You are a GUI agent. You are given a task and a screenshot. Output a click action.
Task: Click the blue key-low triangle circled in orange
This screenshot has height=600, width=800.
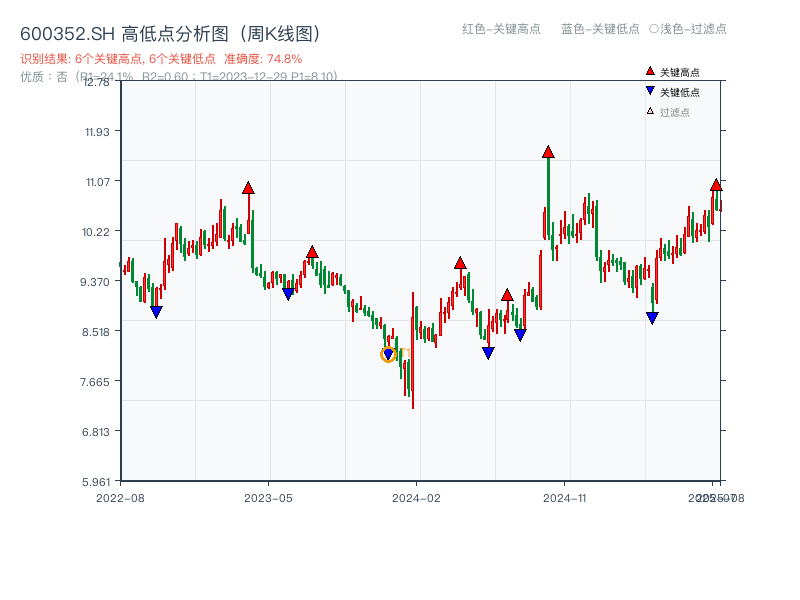388,354
